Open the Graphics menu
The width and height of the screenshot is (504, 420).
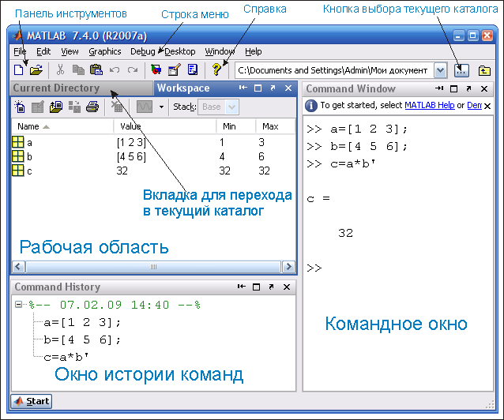[x=105, y=51]
